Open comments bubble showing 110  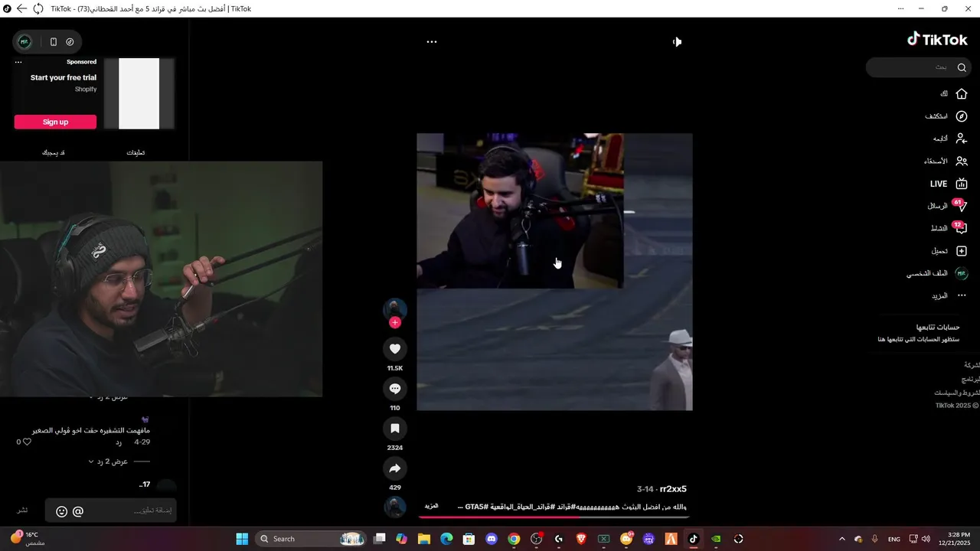pyautogui.click(x=395, y=389)
